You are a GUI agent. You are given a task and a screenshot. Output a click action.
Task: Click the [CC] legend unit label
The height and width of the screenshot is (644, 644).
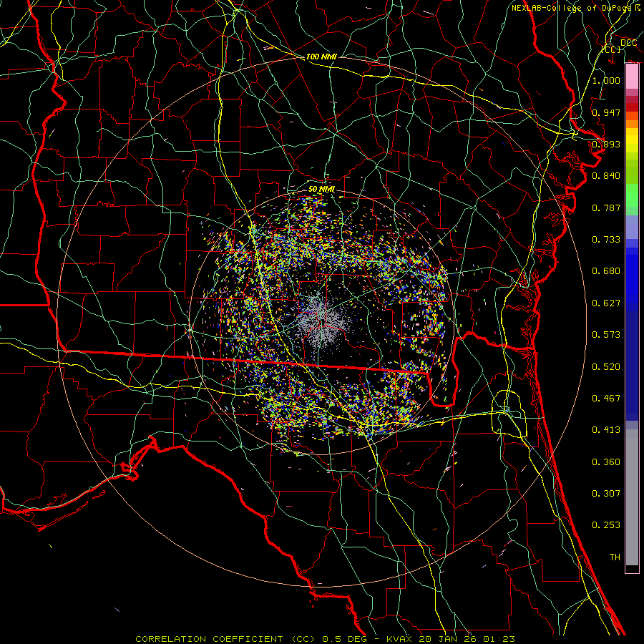coord(611,49)
